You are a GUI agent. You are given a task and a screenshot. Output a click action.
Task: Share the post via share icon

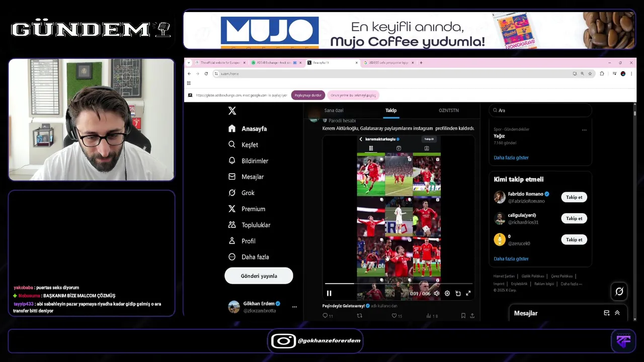tap(472, 316)
